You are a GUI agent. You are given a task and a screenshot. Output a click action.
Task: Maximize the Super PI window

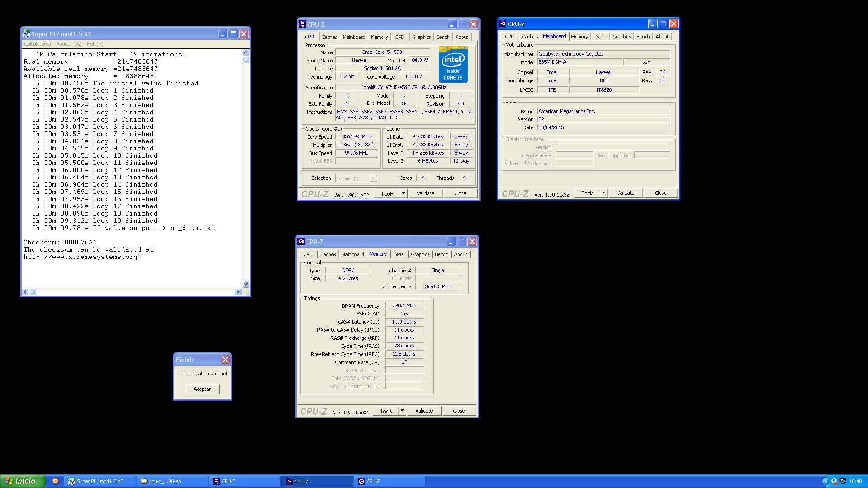coord(233,34)
